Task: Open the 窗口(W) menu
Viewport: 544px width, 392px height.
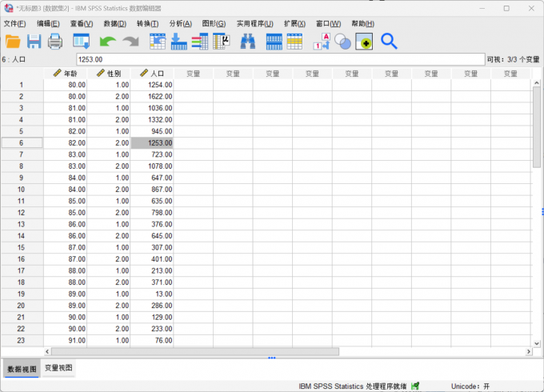Action: tap(328, 23)
